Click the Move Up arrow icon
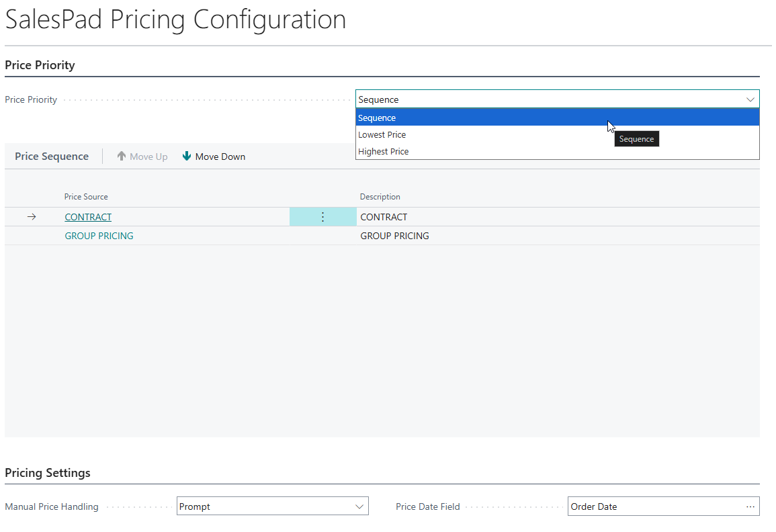 [121, 156]
